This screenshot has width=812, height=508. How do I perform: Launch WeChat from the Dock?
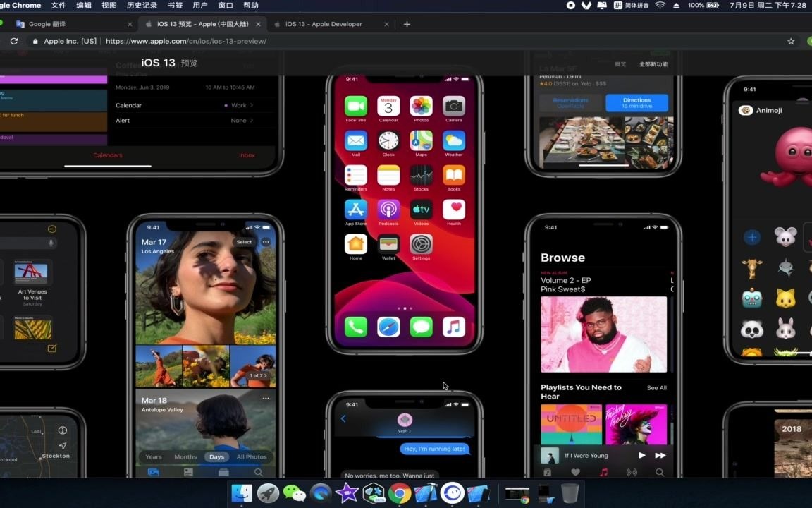pos(295,492)
